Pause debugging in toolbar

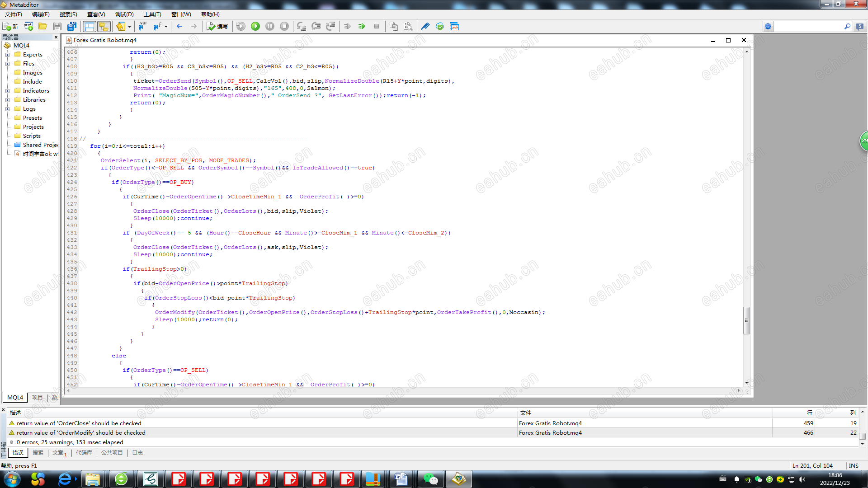coord(270,26)
